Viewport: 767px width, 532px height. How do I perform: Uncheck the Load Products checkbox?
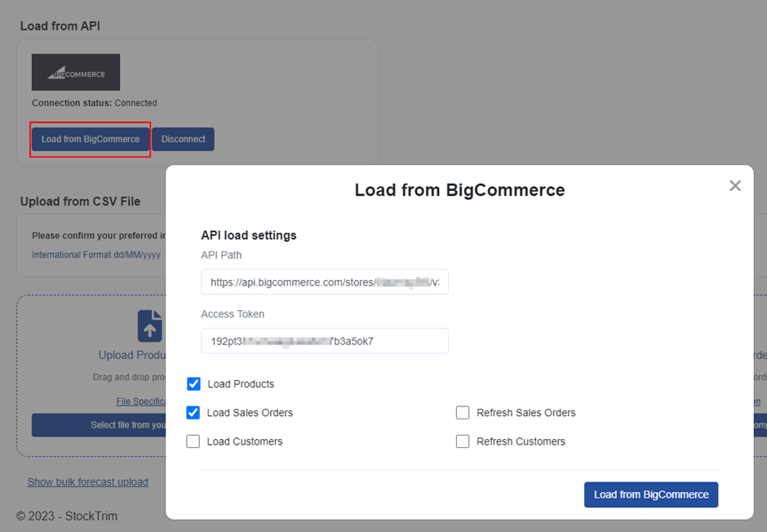point(194,383)
